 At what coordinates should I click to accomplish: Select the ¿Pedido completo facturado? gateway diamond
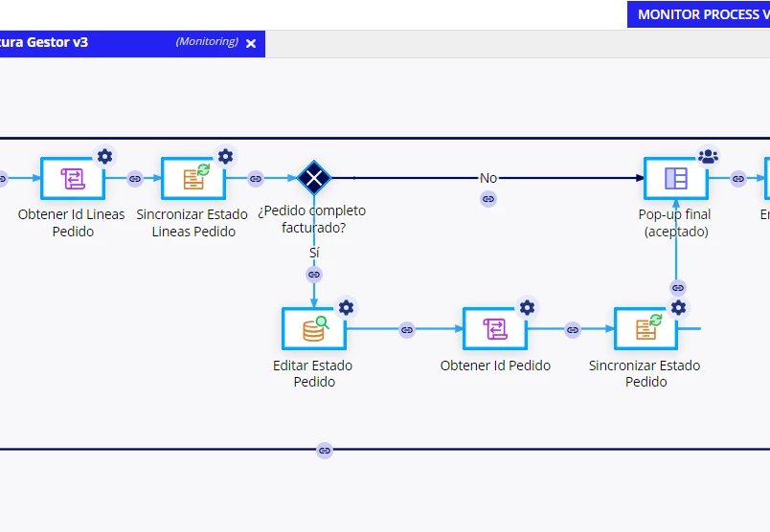314,178
